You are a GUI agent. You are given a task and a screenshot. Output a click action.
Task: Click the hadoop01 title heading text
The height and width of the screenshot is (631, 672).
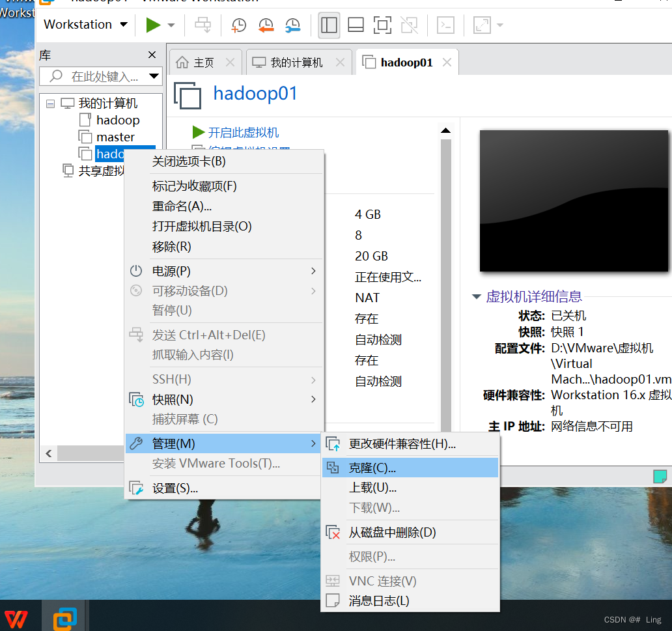255,94
